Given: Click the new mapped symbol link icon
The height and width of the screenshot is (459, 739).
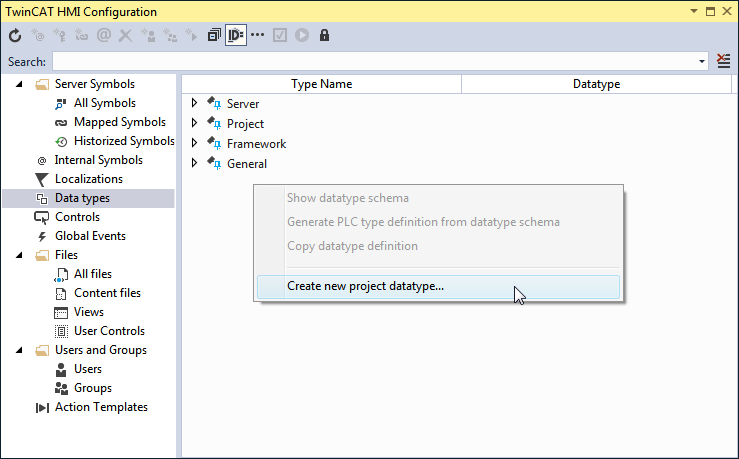Looking at the screenshot, I should [81, 35].
